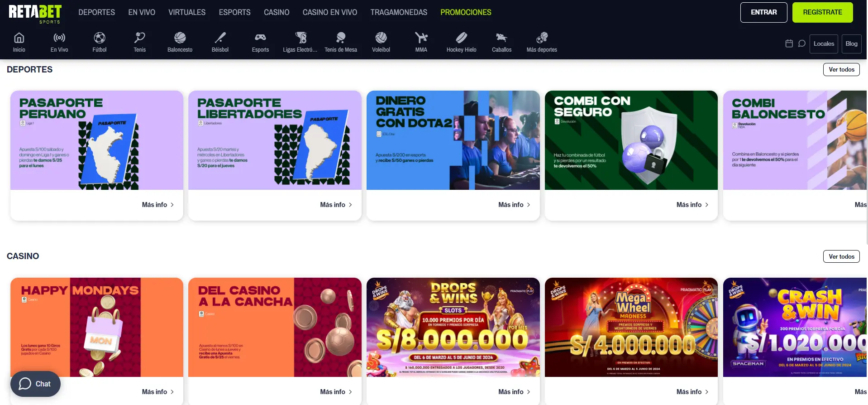Open the Chat support widget
The height and width of the screenshot is (405, 868).
coord(35,384)
